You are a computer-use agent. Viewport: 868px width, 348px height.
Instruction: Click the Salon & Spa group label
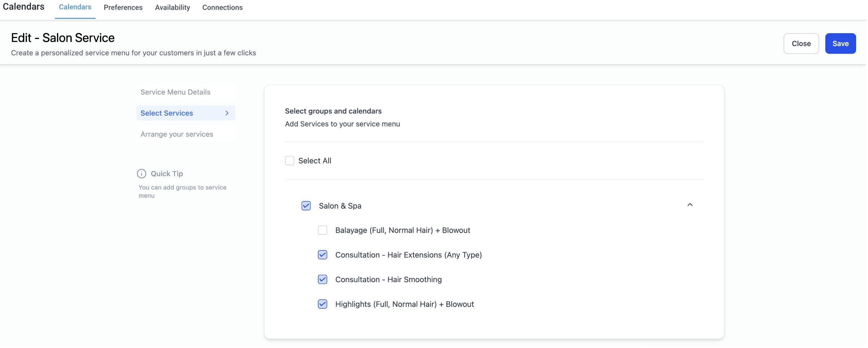(340, 206)
